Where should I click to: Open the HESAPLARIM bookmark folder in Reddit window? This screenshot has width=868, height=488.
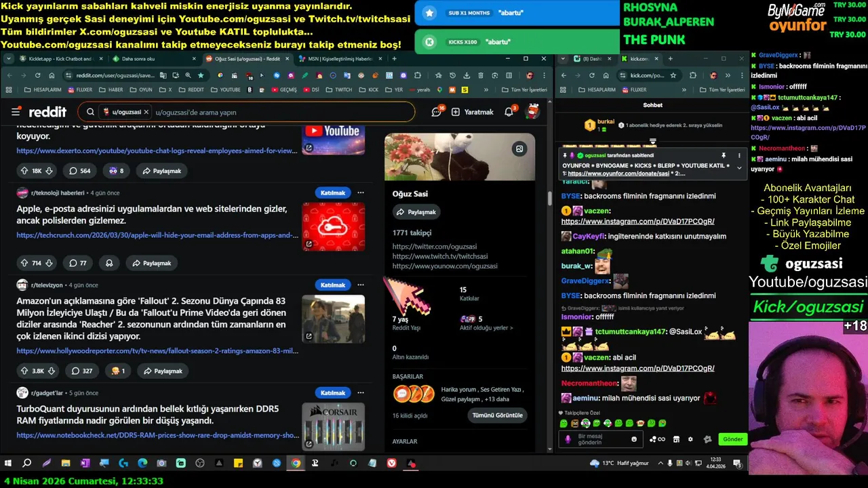tap(43, 89)
